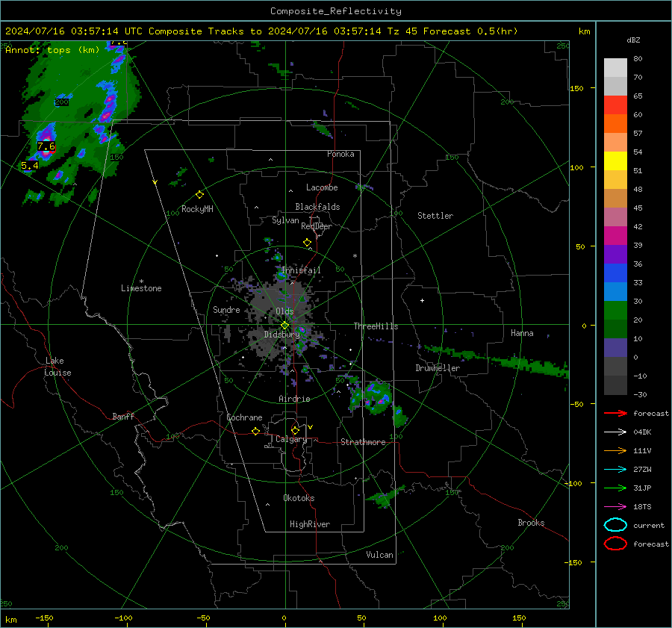Click the Vulcan town label
672x628 pixels.
tap(379, 555)
